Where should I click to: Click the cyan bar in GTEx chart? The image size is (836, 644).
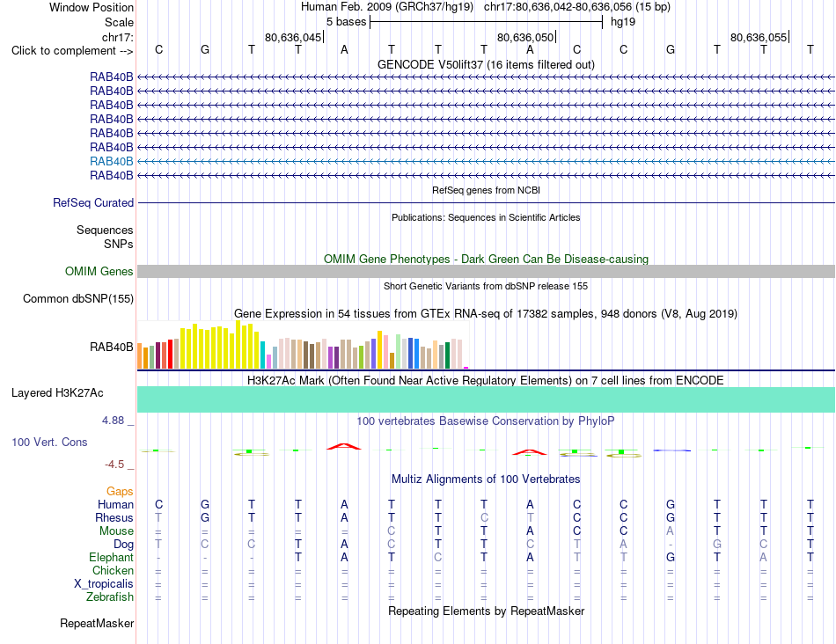pos(263,355)
